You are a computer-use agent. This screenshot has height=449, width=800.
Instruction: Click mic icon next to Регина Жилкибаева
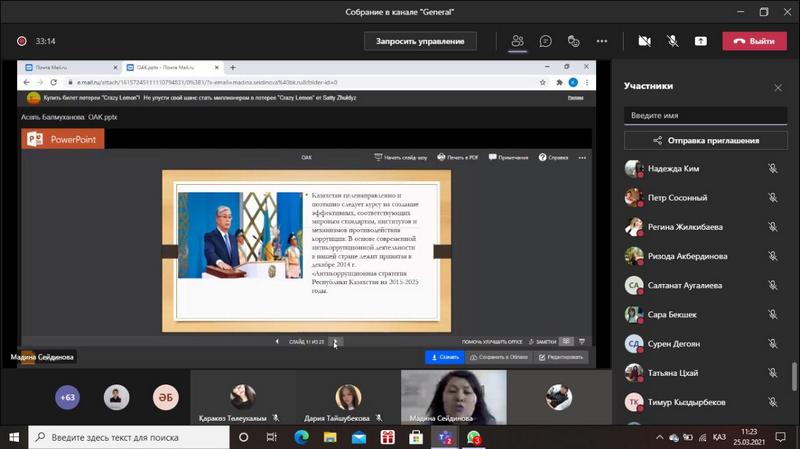click(772, 227)
